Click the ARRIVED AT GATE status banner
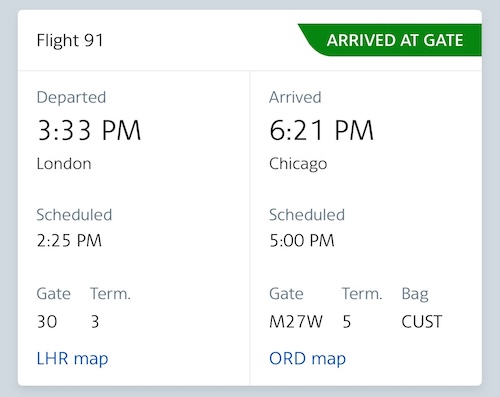This screenshot has height=397, width=500. 390,40
